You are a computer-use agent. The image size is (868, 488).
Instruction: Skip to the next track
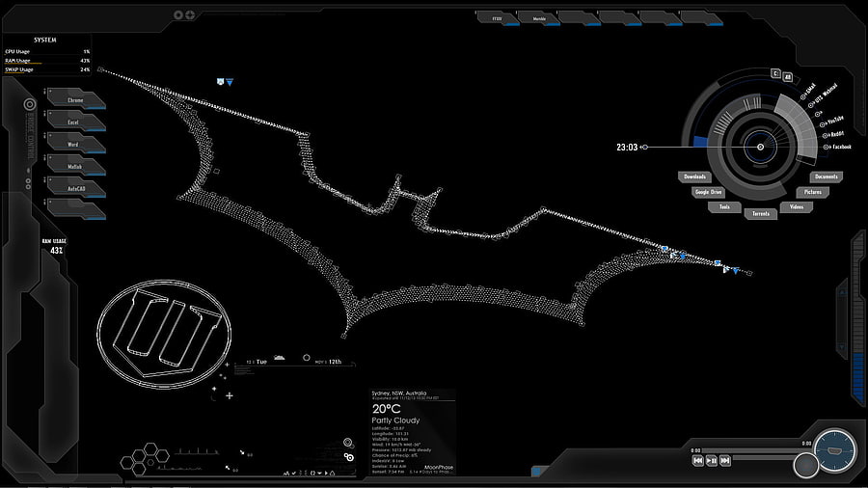[724, 460]
